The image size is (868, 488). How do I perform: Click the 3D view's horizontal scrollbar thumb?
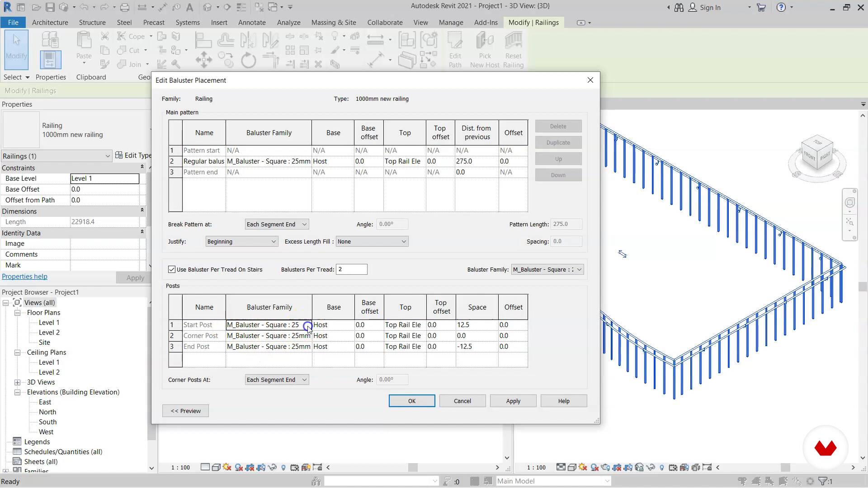tap(785, 467)
